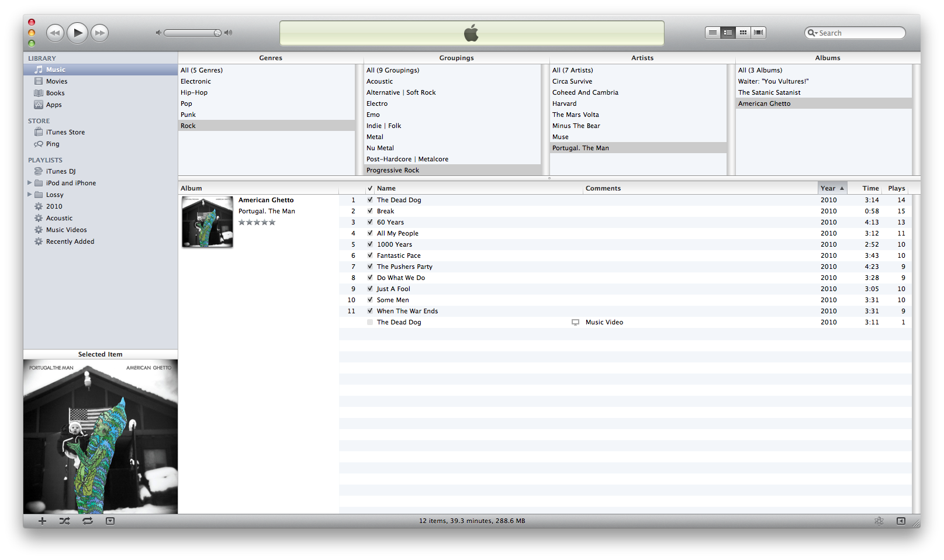This screenshot has height=560, width=944.
Task: Toggle repeat in the bottom bar
Action: 88,521
